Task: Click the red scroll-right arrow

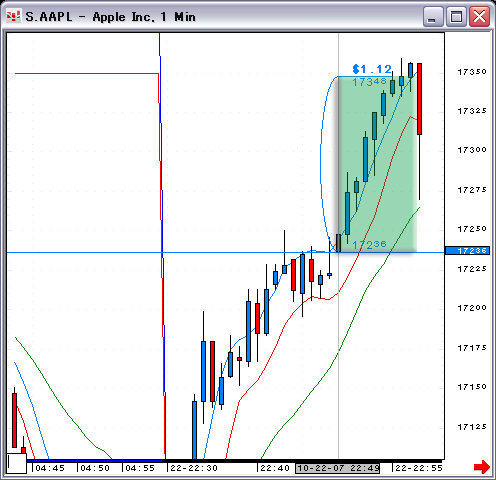Action: [x=482, y=466]
